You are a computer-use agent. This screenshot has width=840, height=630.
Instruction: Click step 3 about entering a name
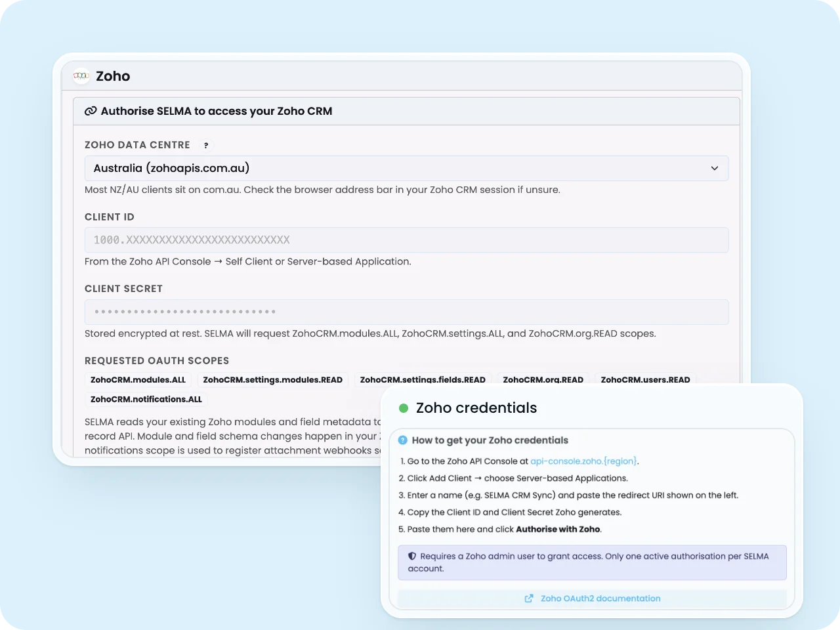(x=568, y=495)
